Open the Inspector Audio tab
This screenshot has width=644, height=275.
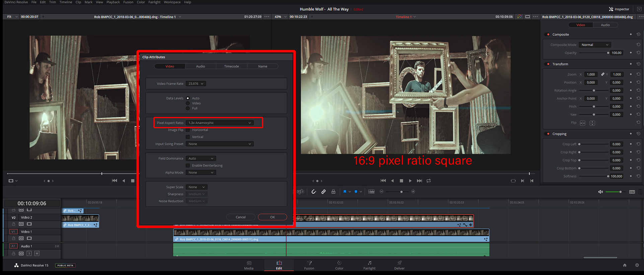605,25
